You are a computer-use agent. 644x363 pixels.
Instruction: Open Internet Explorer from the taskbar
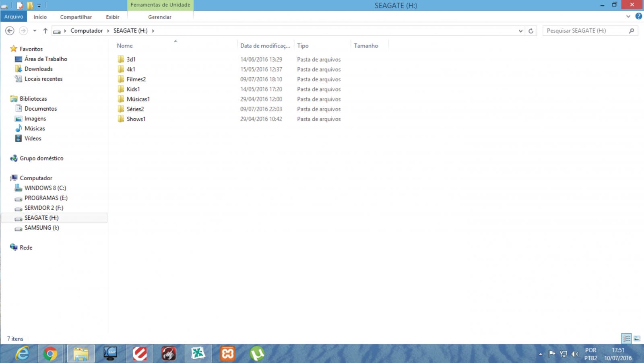[23, 354]
